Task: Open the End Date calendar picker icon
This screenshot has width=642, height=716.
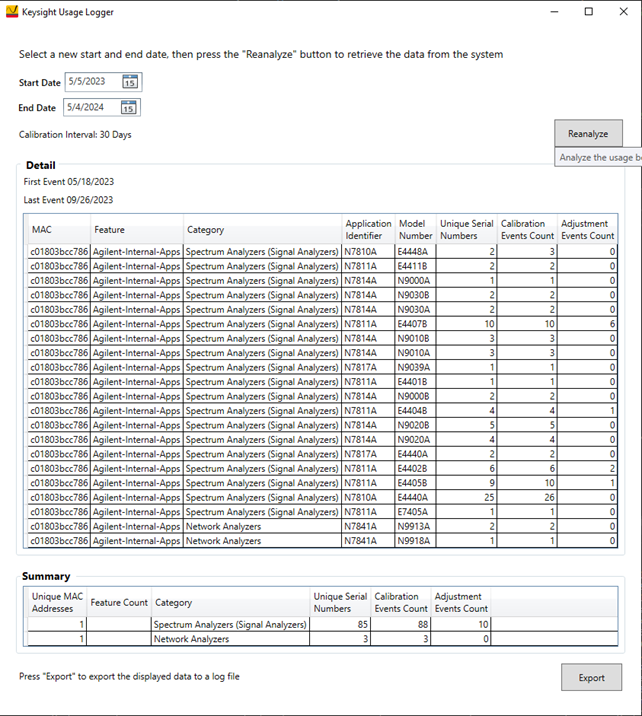Action: [x=129, y=107]
